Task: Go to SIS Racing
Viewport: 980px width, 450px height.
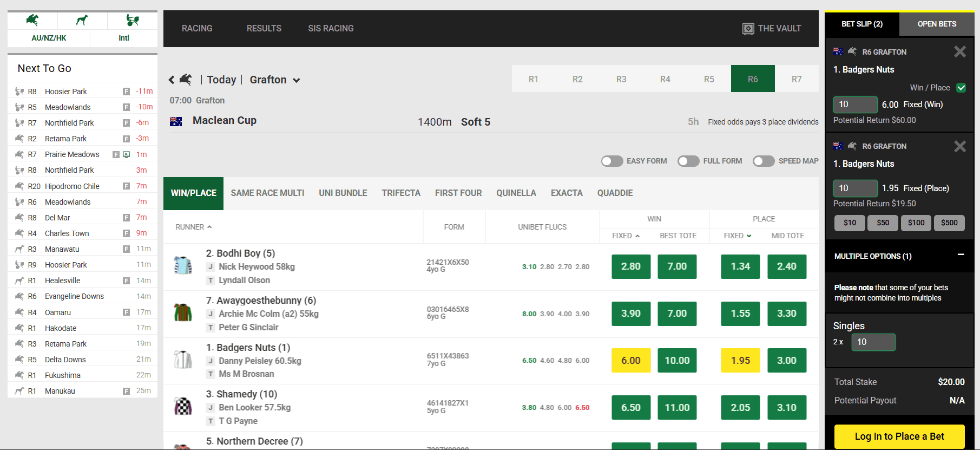Action: pyautogui.click(x=331, y=29)
